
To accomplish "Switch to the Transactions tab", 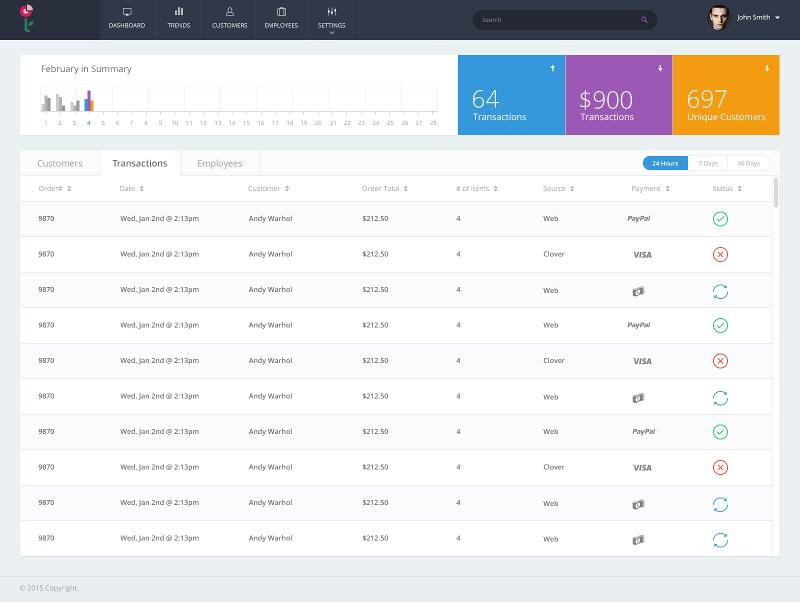I will tap(139, 163).
